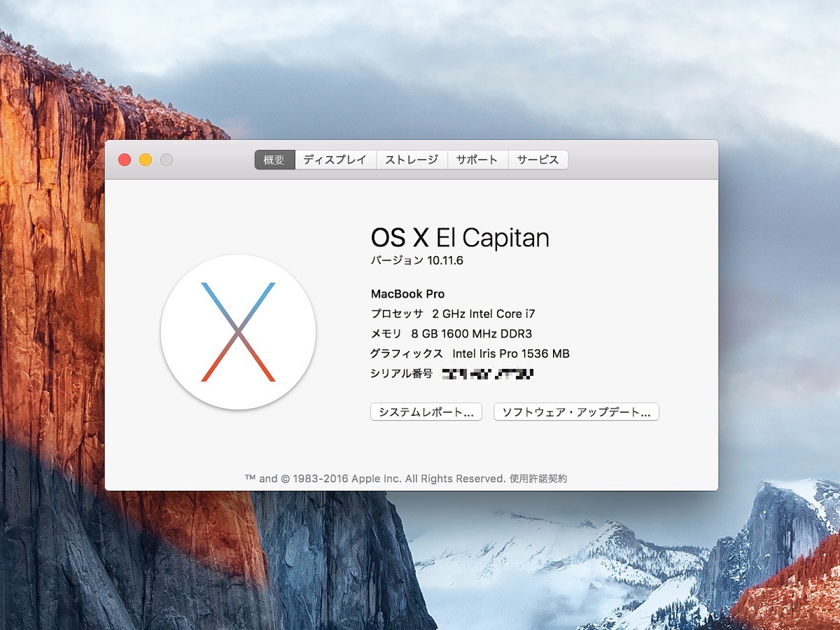
Task: Close the About This Mac window
Action: tap(125, 160)
